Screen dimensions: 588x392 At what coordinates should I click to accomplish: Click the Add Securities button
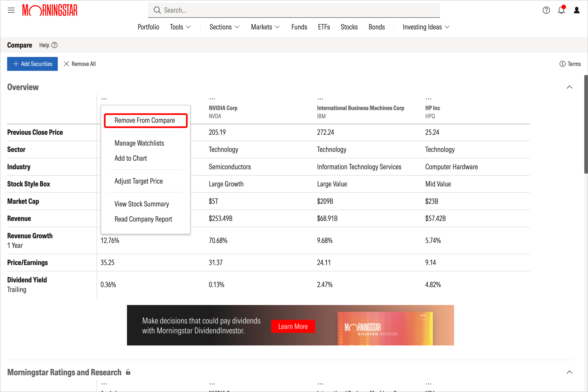tap(32, 64)
